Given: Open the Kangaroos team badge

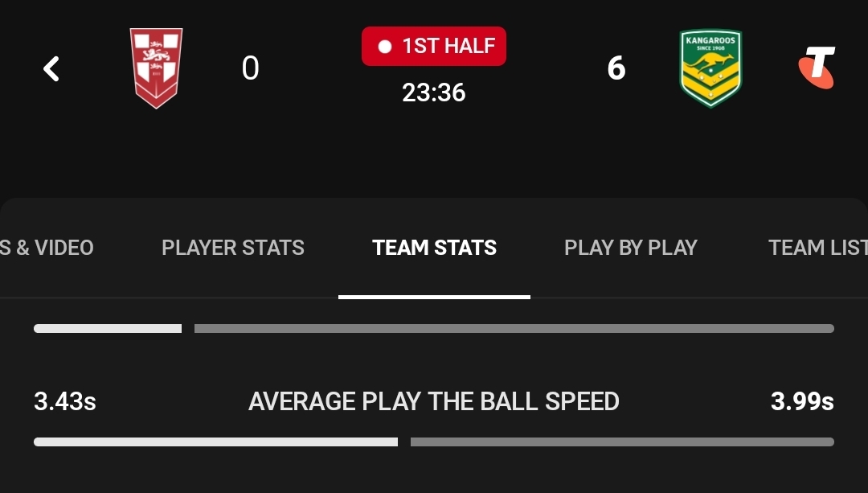Looking at the screenshot, I should point(710,68).
